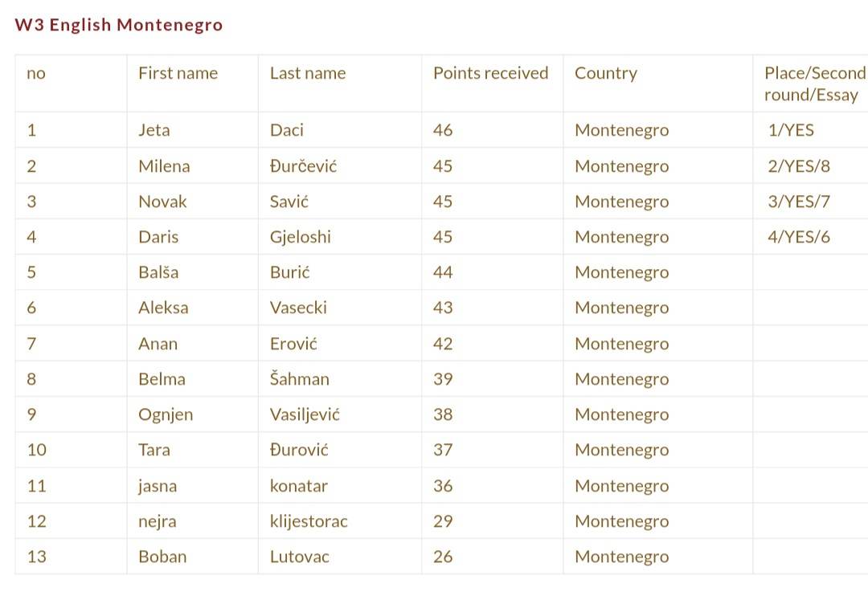Click the last name Šahman
Screen dimensions: 868x604
click(x=300, y=379)
